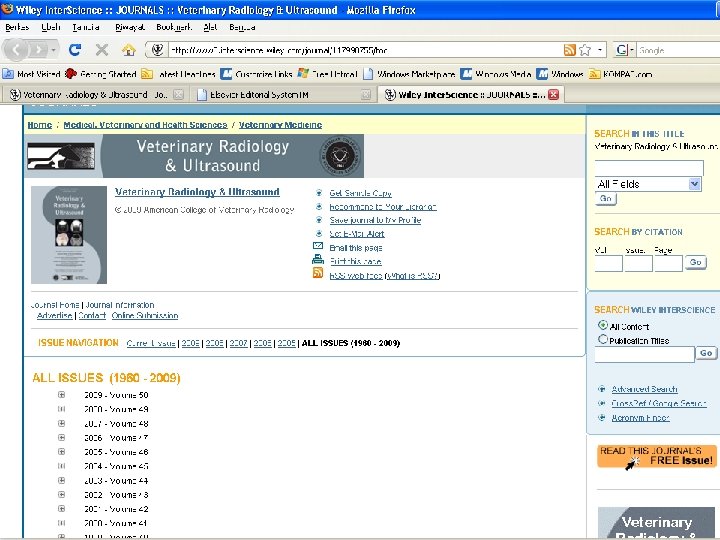Open the back/forward history dropdown arrow
This screenshot has width=720, height=540.
click(54, 49)
